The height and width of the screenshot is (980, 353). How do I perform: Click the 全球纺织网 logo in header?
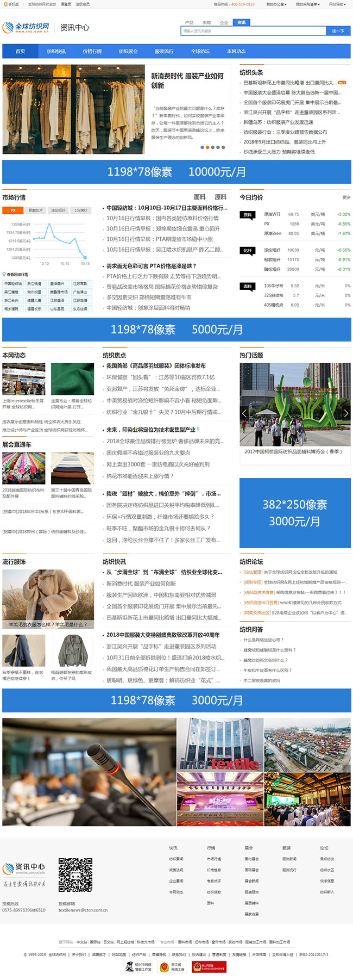pyautogui.click(x=26, y=27)
